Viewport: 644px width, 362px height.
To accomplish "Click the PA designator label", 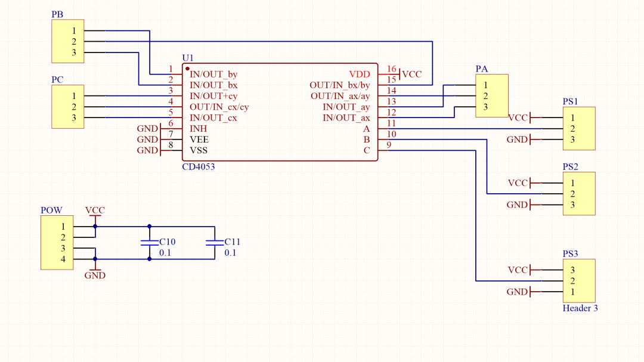I will pos(482,69).
